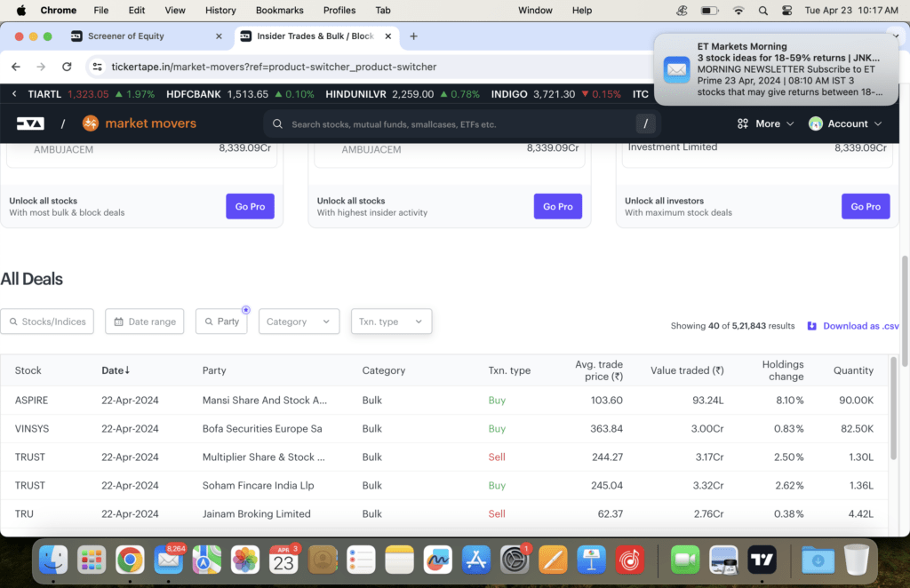This screenshot has height=588, width=910.
Task: Open a new tab with plus icon
Action: [413, 36]
